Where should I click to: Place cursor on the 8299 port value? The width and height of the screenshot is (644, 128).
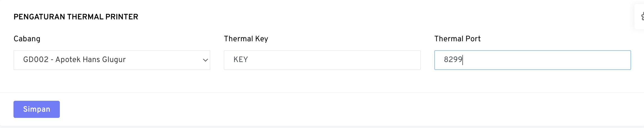[453, 60]
